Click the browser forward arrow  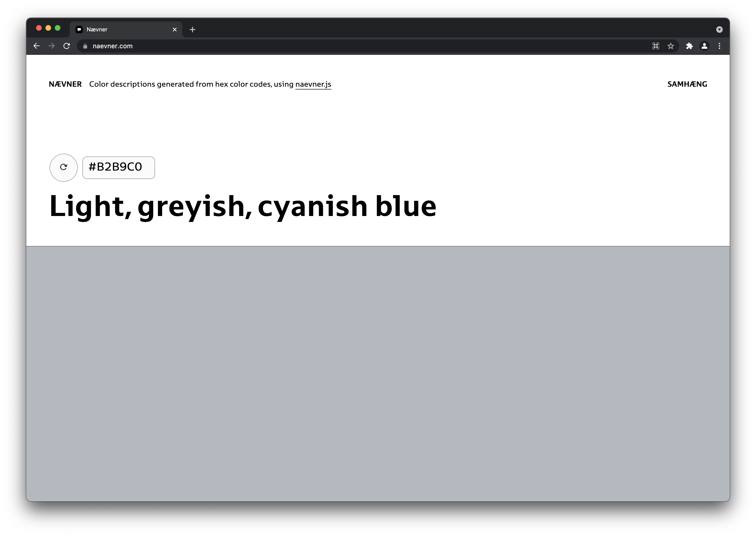52,46
